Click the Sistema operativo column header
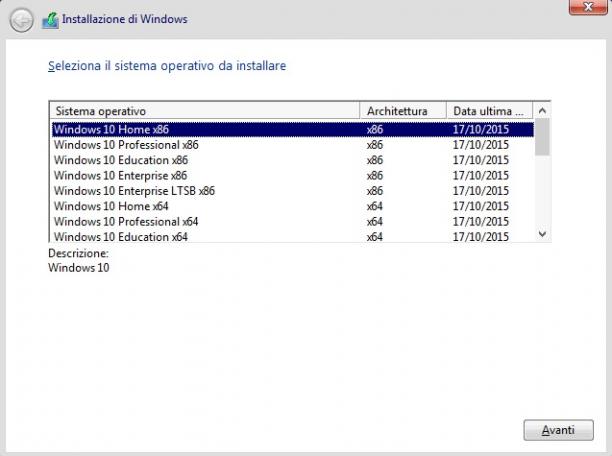The width and height of the screenshot is (612, 456). (x=205, y=111)
